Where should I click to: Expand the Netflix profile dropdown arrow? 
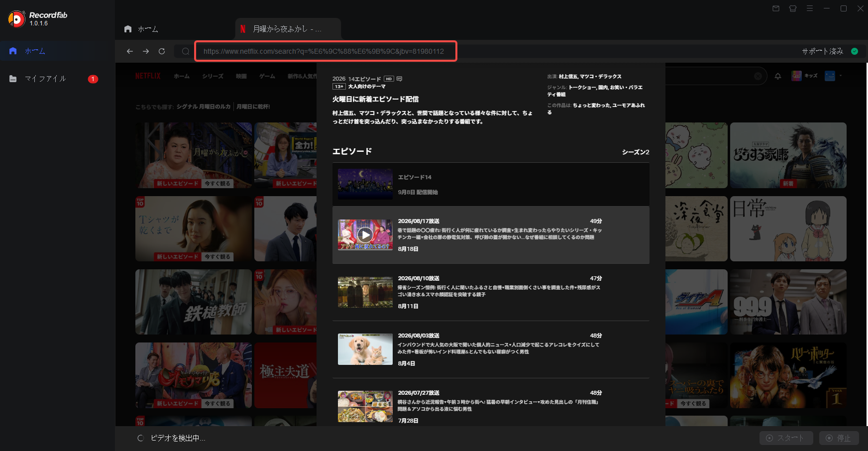(841, 76)
